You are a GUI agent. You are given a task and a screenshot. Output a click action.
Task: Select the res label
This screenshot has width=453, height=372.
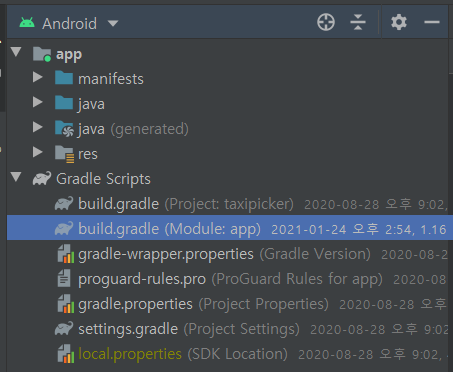pyautogui.click(x=88, y=154)
